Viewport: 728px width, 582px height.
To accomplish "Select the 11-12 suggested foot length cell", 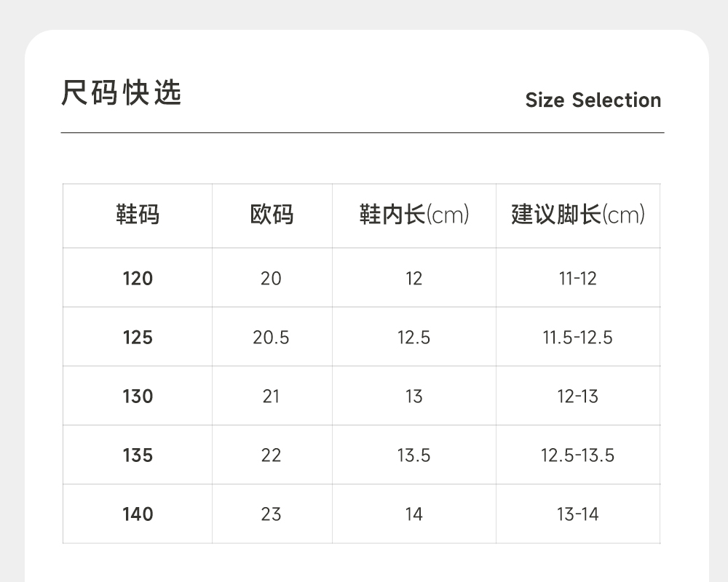I will point(577,279).
